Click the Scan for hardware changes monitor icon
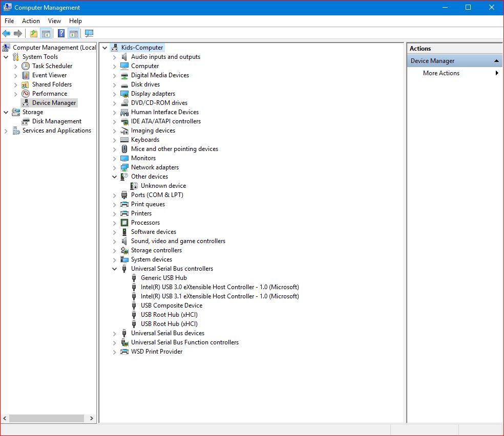Viewport: 504px width, 436px height. [x=89, y=33]
